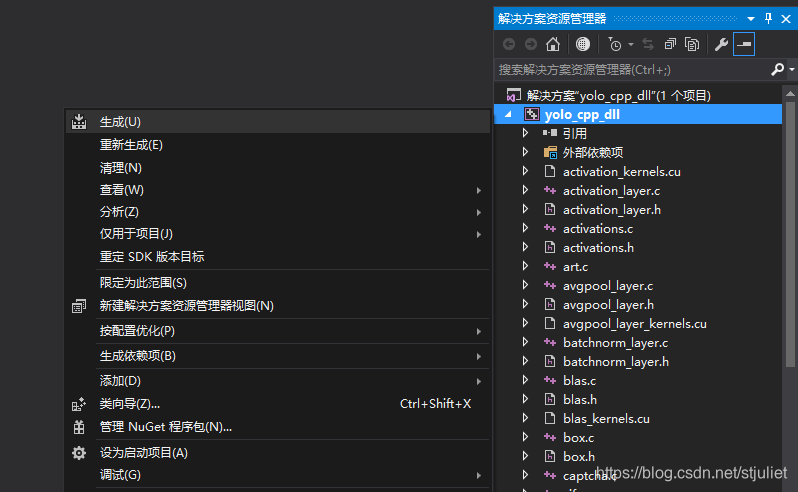Open 分析(Z) submenu
Viewport: 798px width, 492px height.
pos(277,212)
